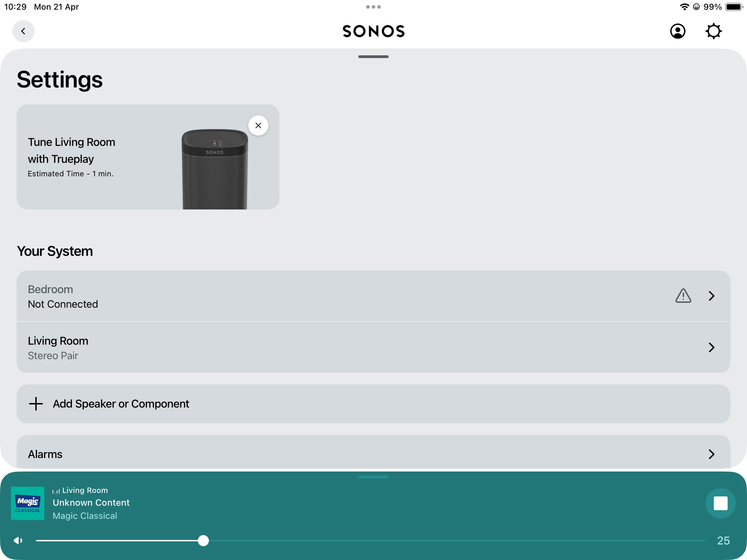Tap the back arrow button
747x560 pixels.
23,31
